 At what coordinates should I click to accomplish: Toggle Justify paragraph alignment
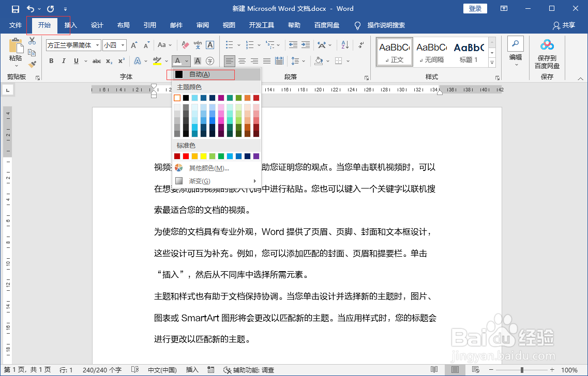pos(267,60)
